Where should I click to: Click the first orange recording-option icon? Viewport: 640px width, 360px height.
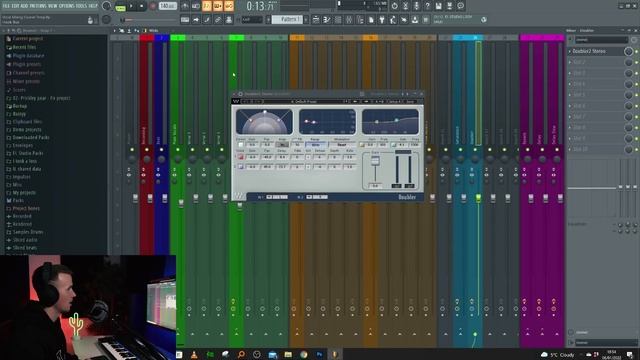pyautogui.click(x=207, y=6)
